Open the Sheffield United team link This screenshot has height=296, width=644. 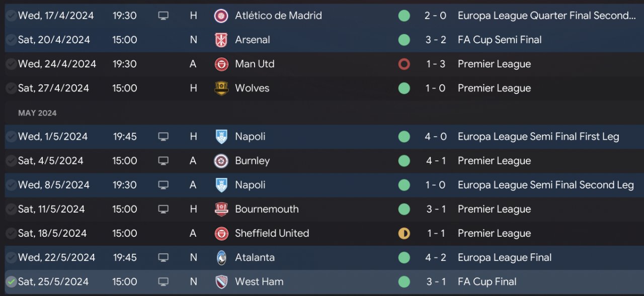coord(272,233)
